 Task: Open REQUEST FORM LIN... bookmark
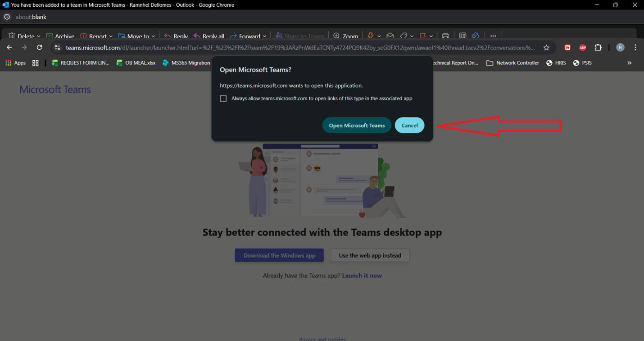click(81, 63)
